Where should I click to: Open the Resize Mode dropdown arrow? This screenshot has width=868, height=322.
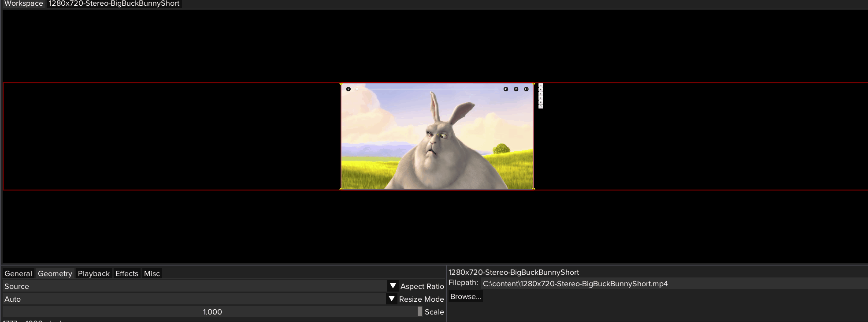coord(391,299)
